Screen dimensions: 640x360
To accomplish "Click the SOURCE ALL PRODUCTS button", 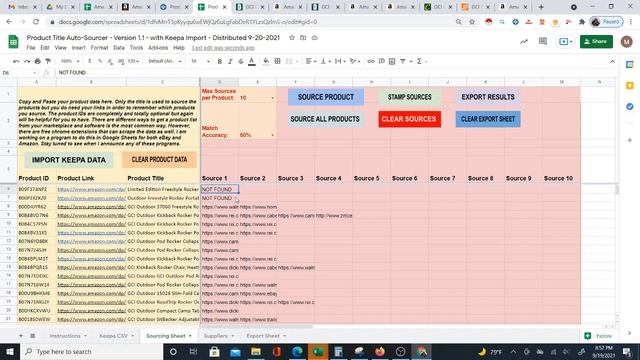I will pos(325,119).
